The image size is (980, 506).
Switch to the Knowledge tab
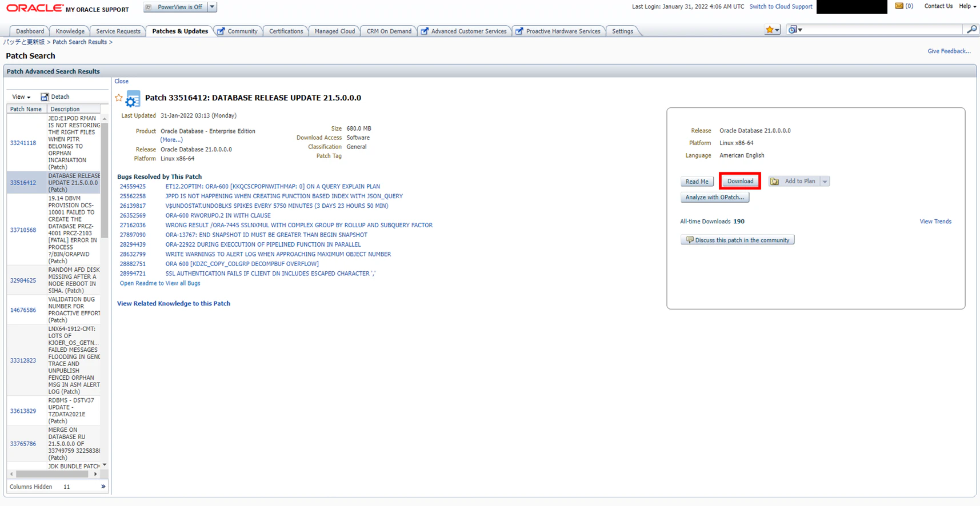point(70,31)
